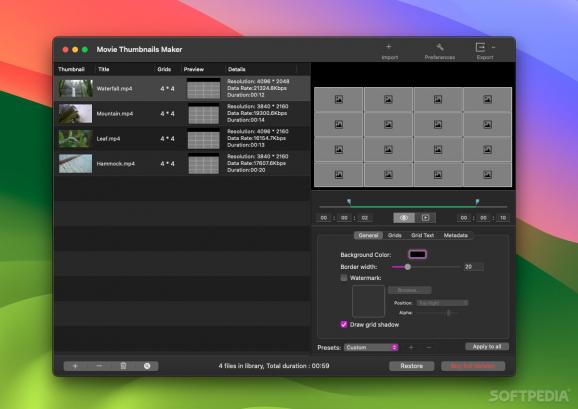Image resolution: width=578 pixels, height=409 pixels.
Task: Click the end trim marker on timeline
Action: pyautogui.click(x=477, y=202)
